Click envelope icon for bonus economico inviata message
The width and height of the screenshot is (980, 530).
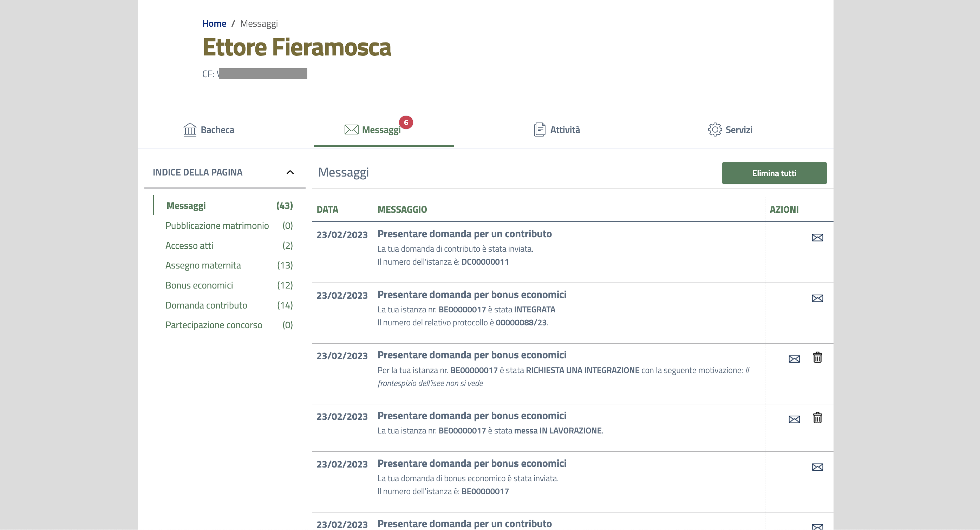817,467
